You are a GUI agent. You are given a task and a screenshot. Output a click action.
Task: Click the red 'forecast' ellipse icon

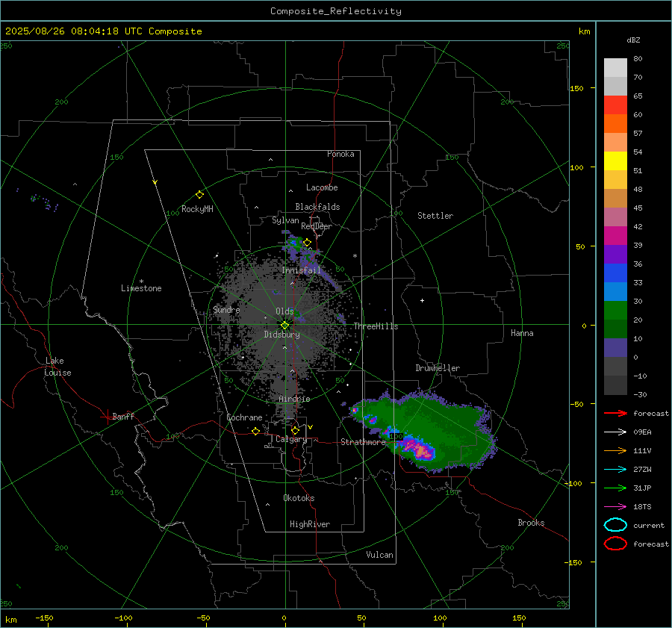[x=615, y=544]
